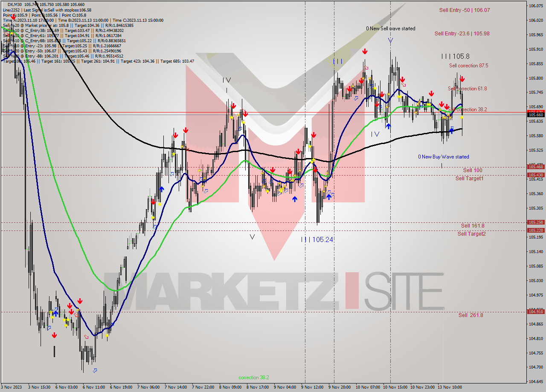
Task: Click the '10 Nov 23:00' time axis label
Action: coord(423,387)
